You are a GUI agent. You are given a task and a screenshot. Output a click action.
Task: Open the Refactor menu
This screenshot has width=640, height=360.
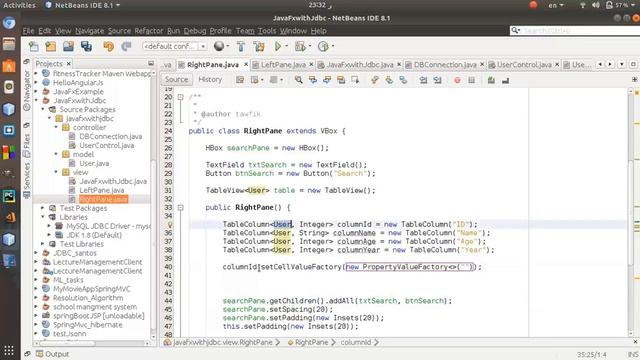149,31
